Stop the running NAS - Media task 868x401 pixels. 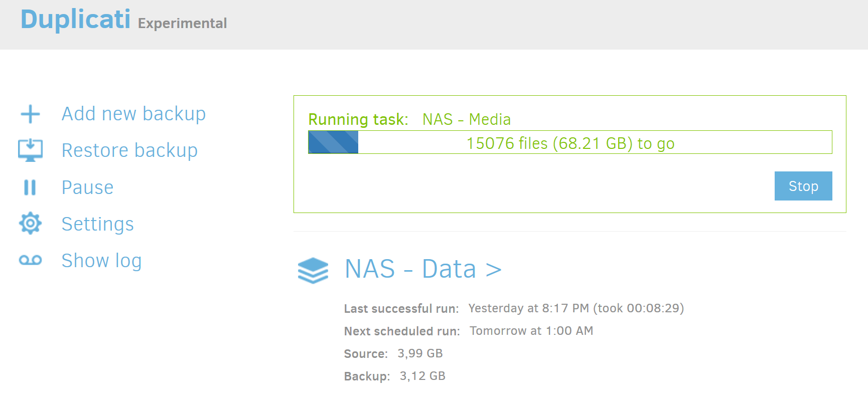pos(803,186)
